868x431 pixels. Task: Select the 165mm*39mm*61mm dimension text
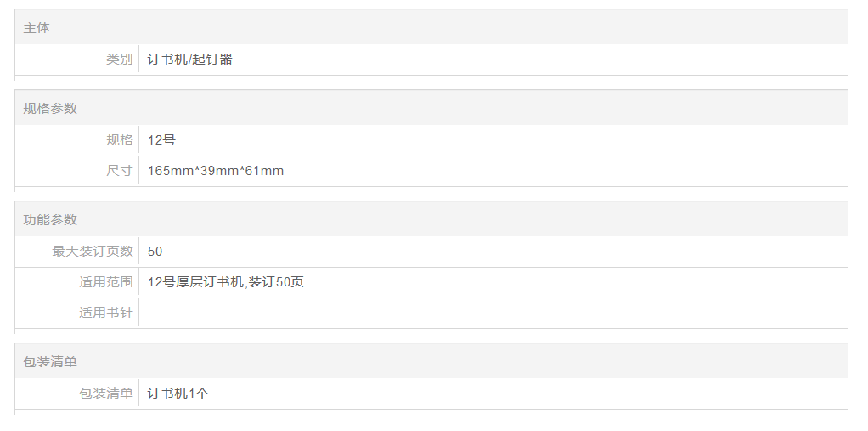click(x=216, y=171)
